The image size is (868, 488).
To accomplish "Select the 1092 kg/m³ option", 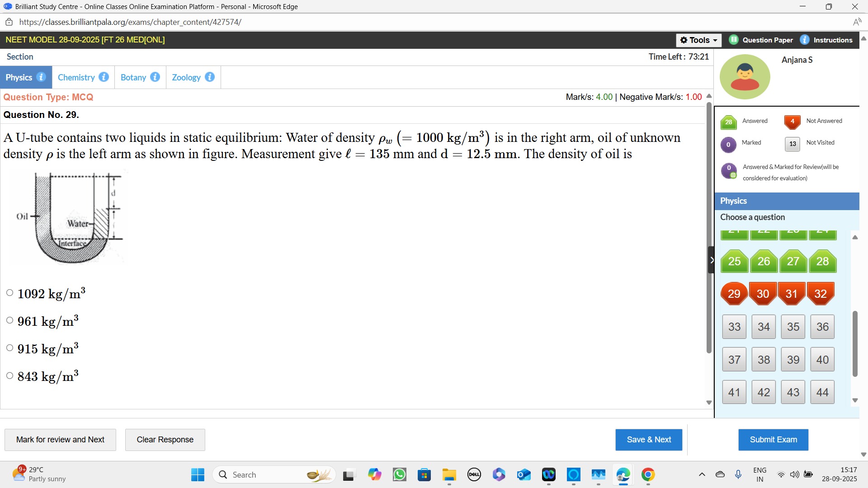I will click(10, 293).
